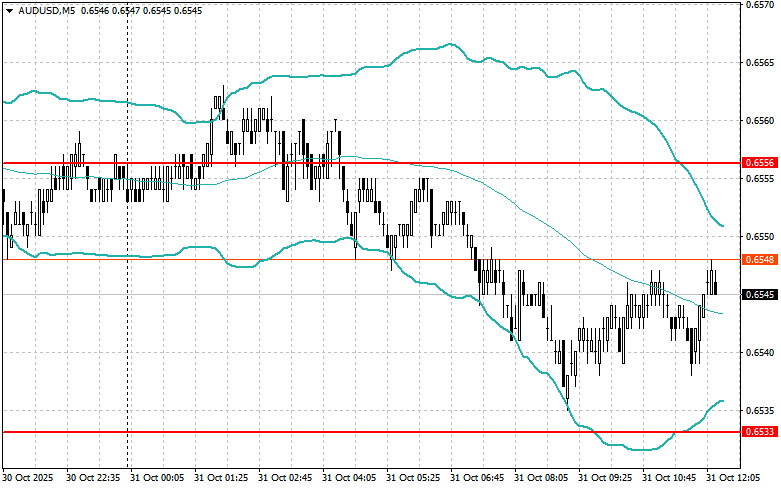Viewport: 781px width, 489px height.
Task: Click the black current price label 0.6545
Action: click(x=760, y=295)
